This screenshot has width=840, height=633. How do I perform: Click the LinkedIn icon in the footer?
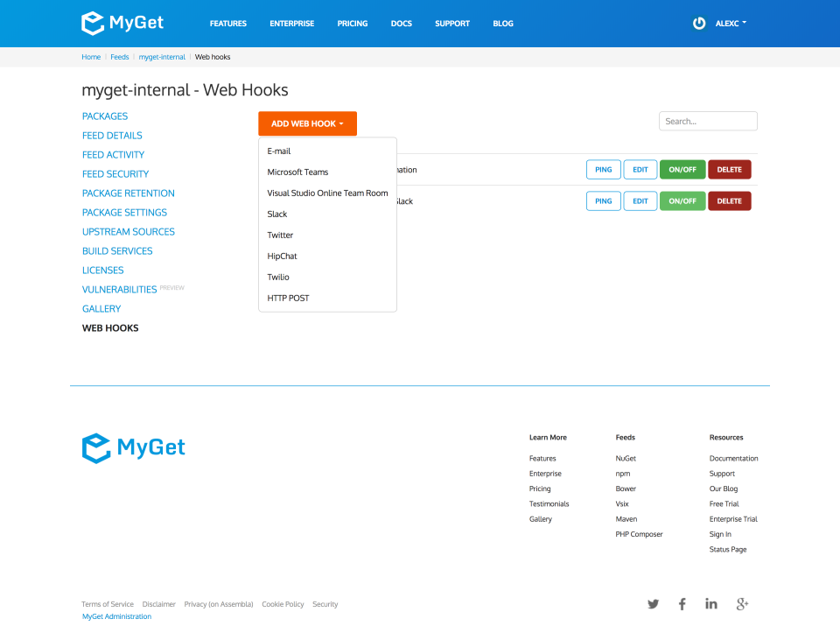pyautogui.click(x=710, y=603)
